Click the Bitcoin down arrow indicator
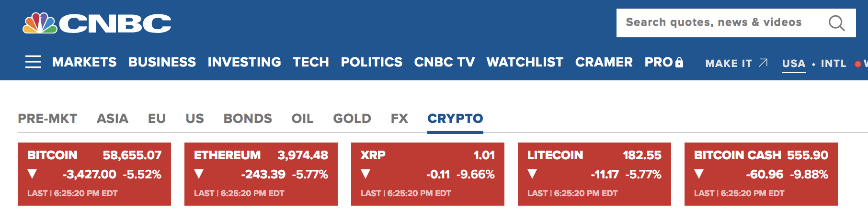The image size is (868, 220). (32, 174)
